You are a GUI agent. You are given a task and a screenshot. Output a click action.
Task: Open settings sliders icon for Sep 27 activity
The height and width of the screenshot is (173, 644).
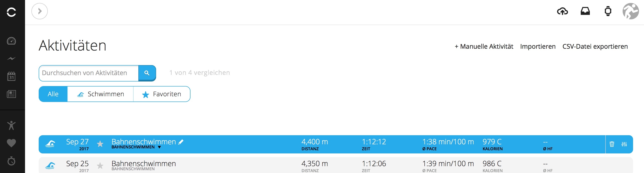[624, 144]
